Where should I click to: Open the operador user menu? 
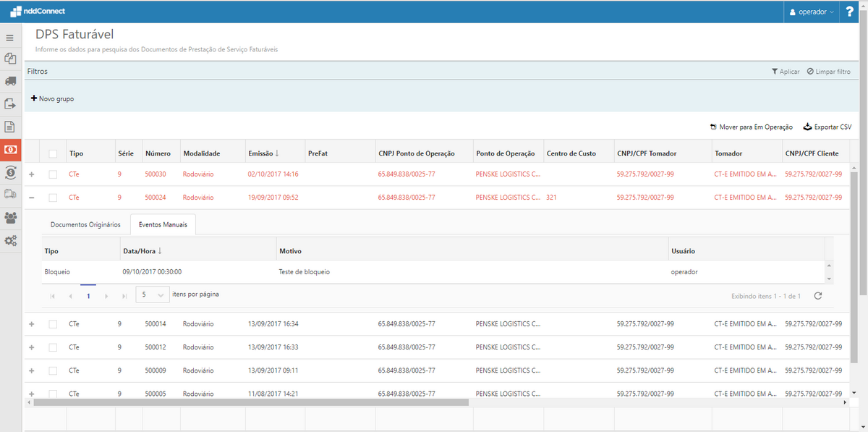[x=812, y=12]
